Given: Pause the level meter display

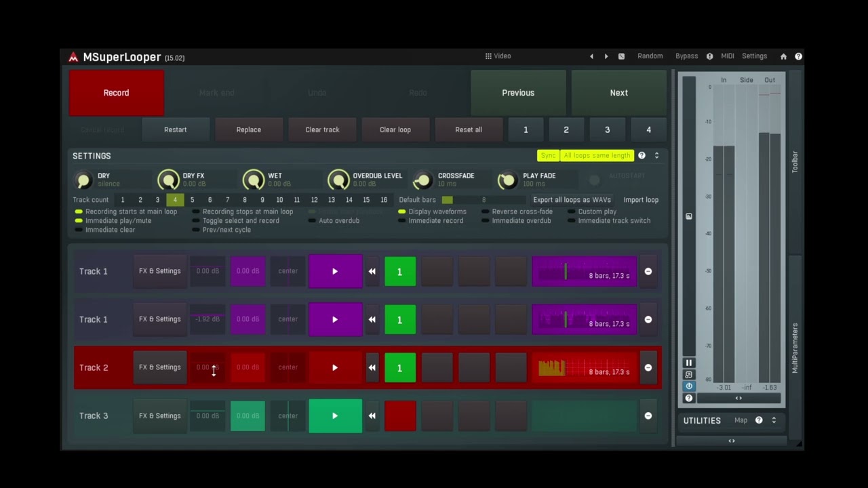Looking at the screenshot, I should 689,363.
